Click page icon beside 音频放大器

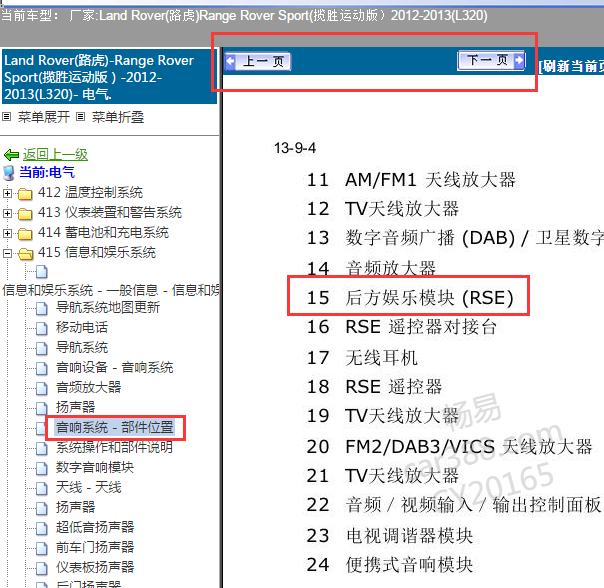tap(42, 388)
